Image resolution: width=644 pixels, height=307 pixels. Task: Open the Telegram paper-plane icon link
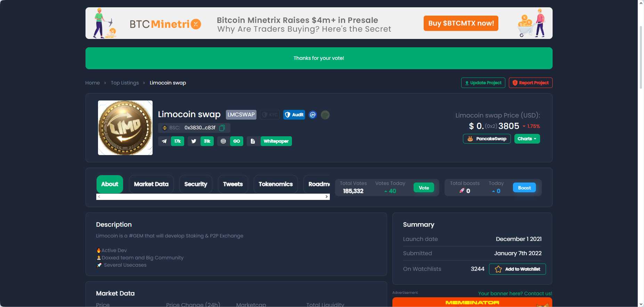(164, 141)
